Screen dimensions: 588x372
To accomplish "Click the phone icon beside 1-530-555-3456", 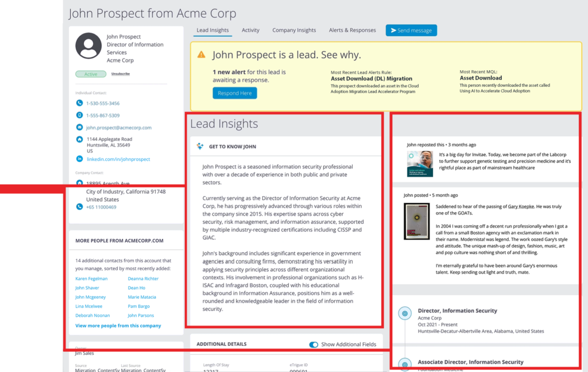I will pyautogui.click(x=79, y=103).
